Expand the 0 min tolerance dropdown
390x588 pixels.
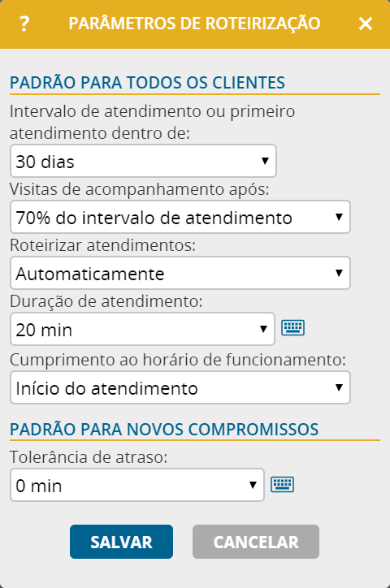137,485
